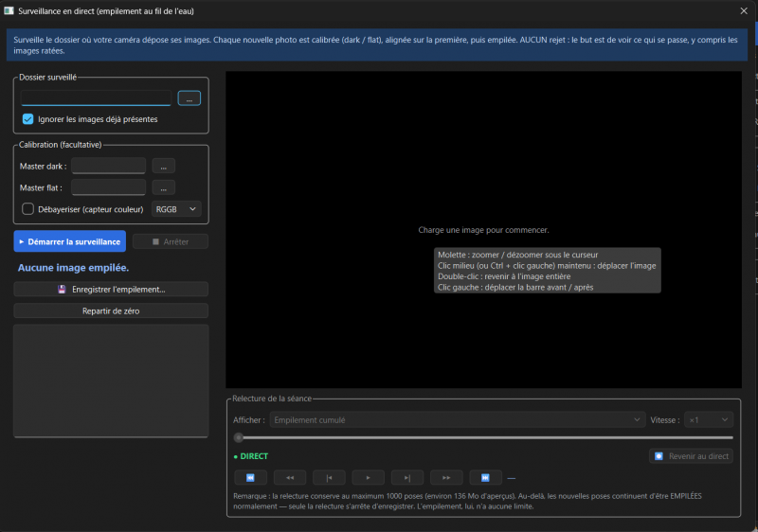
Task: Browse for the Master flat file
Action: click(163, 187)
